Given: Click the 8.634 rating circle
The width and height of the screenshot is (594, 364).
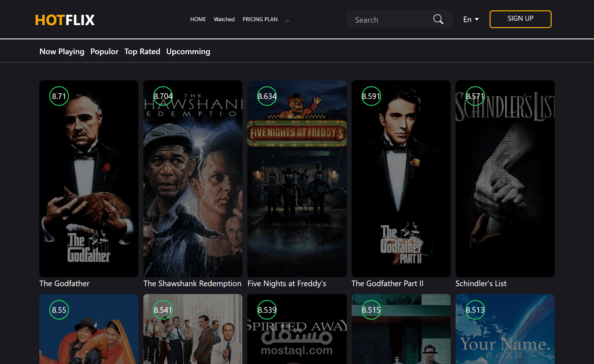Looking at the screenshot, I should tap(267, 96).
